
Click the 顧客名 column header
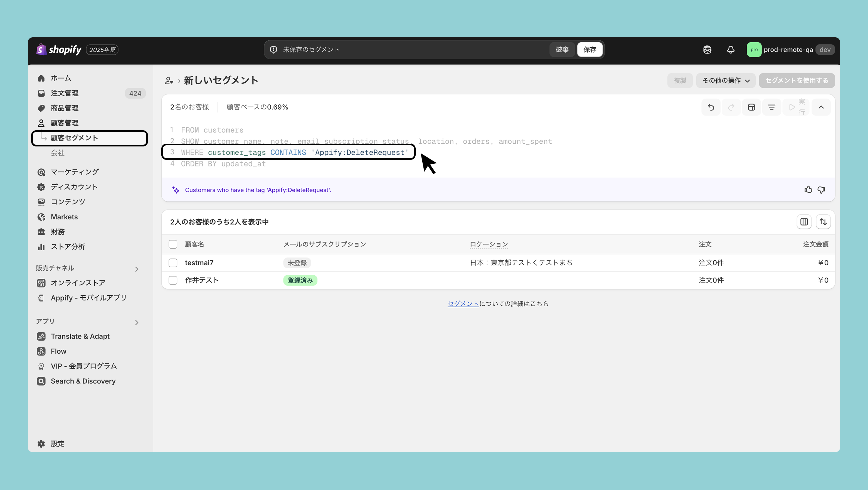click(194, 244)
